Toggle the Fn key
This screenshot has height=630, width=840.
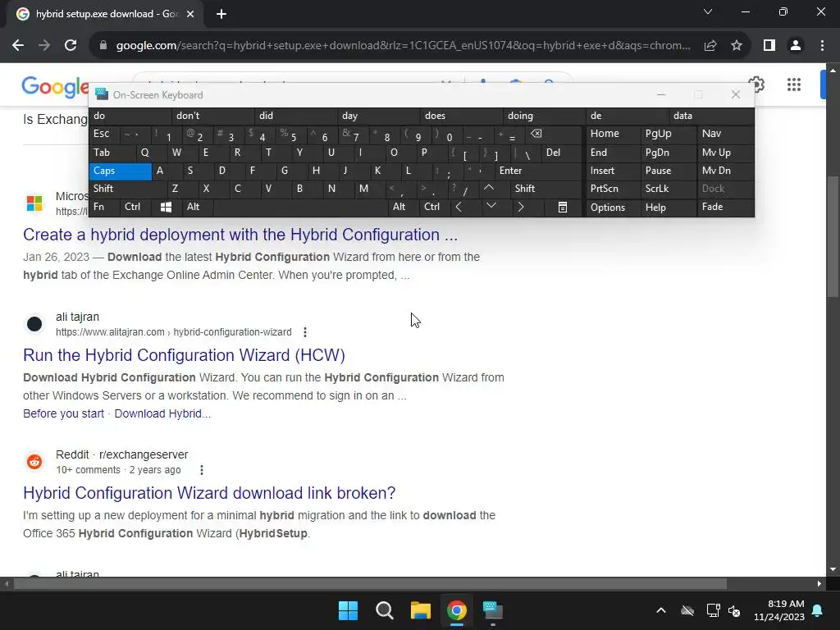[104, 207]
